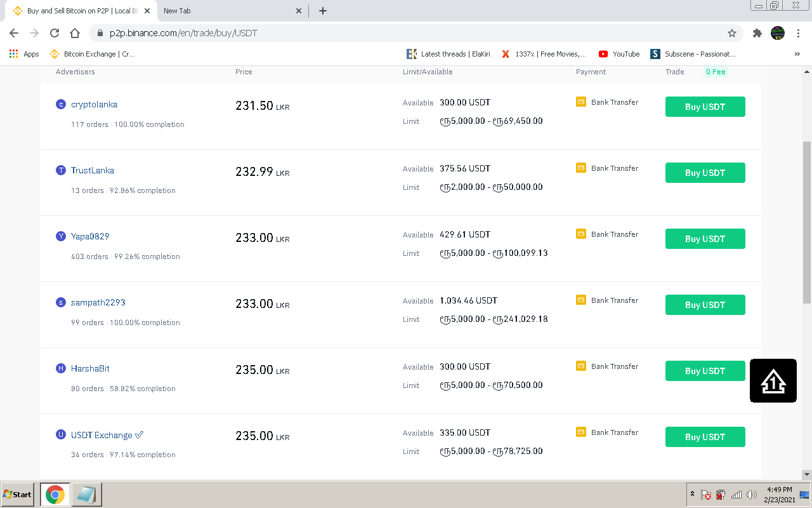Viewport: 812px width, 508px height.
Task: Click USDT Exchange verified badge
Action: click(x=139, y=435)
